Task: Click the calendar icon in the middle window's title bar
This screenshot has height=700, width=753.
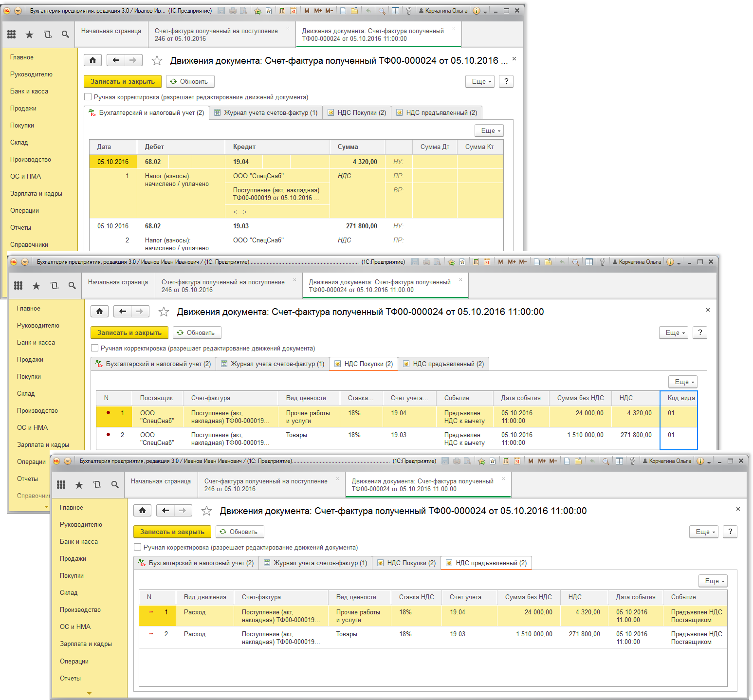Action: pos(487,262)
